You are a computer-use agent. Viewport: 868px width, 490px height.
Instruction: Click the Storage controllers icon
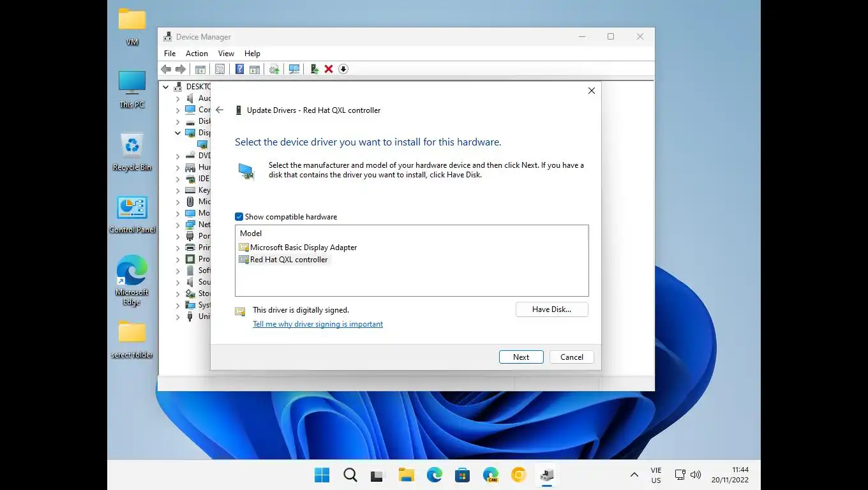tap(190, 293)
